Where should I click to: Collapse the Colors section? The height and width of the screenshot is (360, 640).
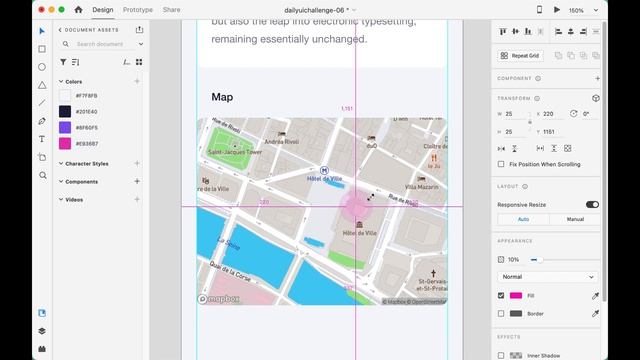tap(61, 82)
